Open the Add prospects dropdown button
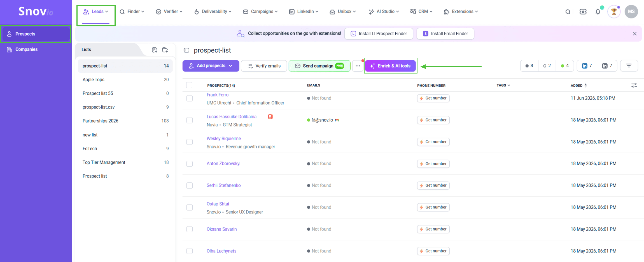 coord(211,66)
